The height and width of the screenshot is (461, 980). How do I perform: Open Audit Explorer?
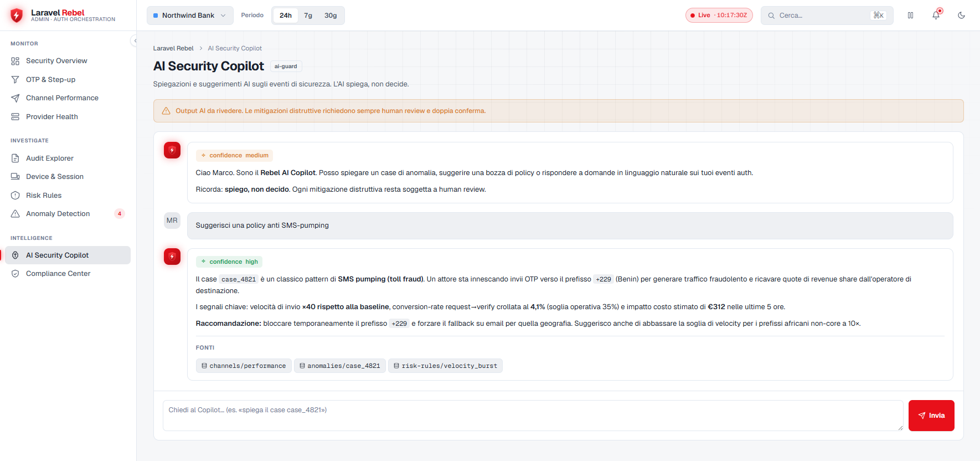[68, 158]
